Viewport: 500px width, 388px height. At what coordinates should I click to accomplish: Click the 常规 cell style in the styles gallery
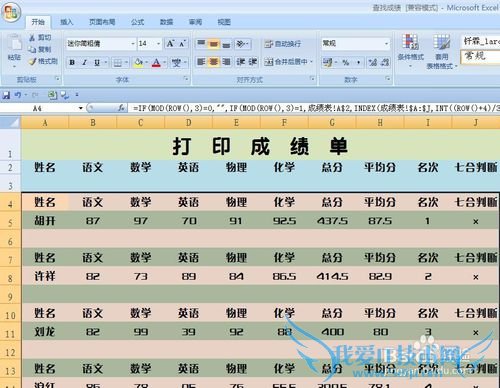click(x=480, y=57)
